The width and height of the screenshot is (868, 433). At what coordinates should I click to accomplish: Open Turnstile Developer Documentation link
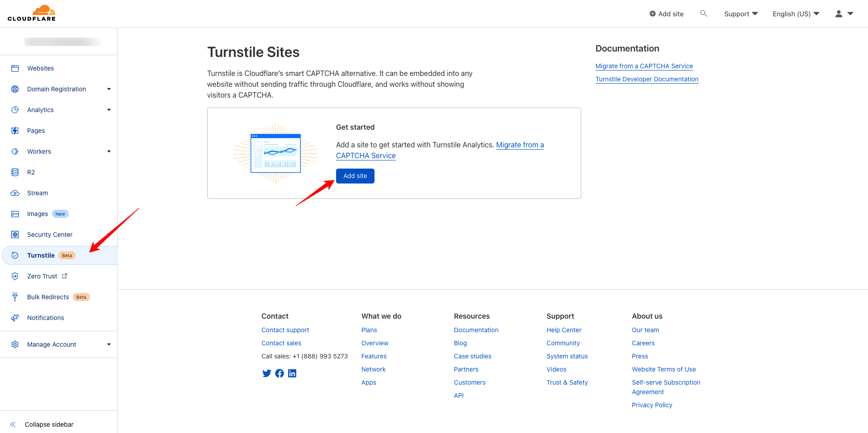[x=646, y=79]
